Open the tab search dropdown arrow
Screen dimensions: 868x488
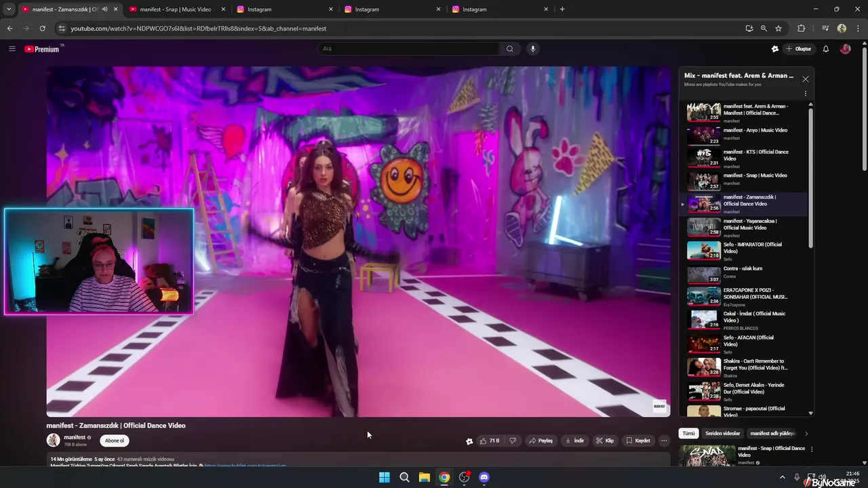click(9, 9)
